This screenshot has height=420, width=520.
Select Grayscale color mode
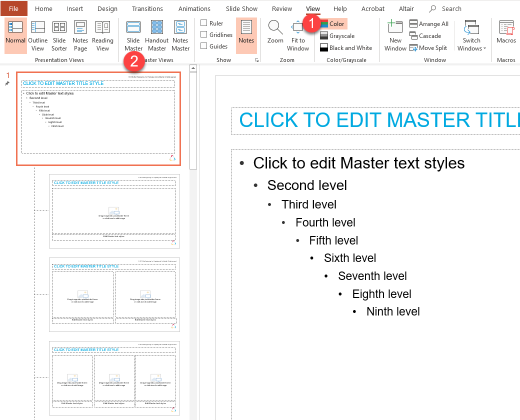point(337,36)
